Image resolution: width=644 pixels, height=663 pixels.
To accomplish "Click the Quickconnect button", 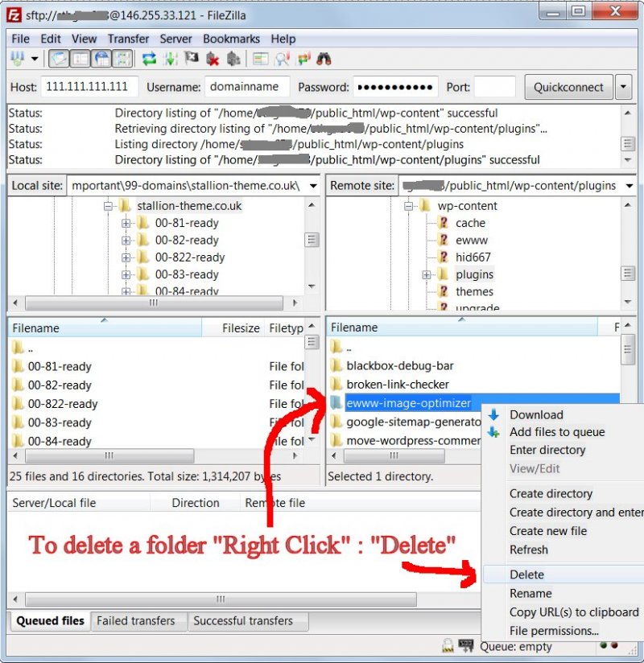I will 568,87.
